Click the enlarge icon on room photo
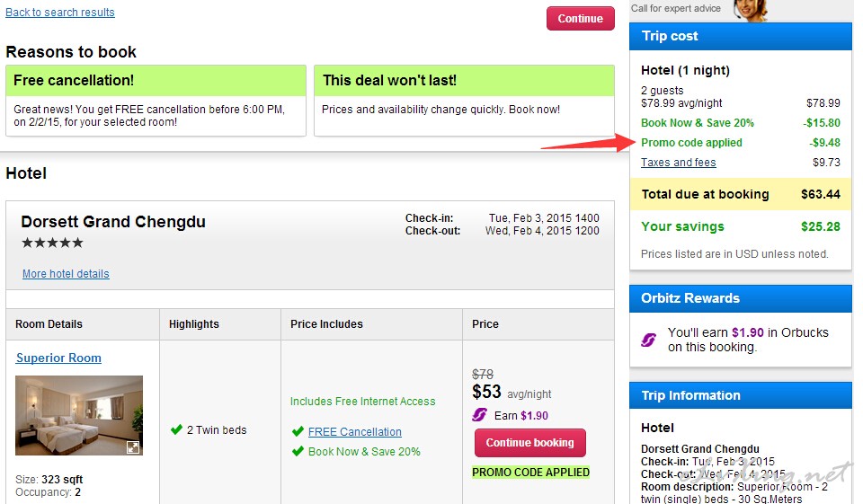Image resolution: width=863 pixels, height=504 pixels. pyautogui.click(x=132, y=447)
